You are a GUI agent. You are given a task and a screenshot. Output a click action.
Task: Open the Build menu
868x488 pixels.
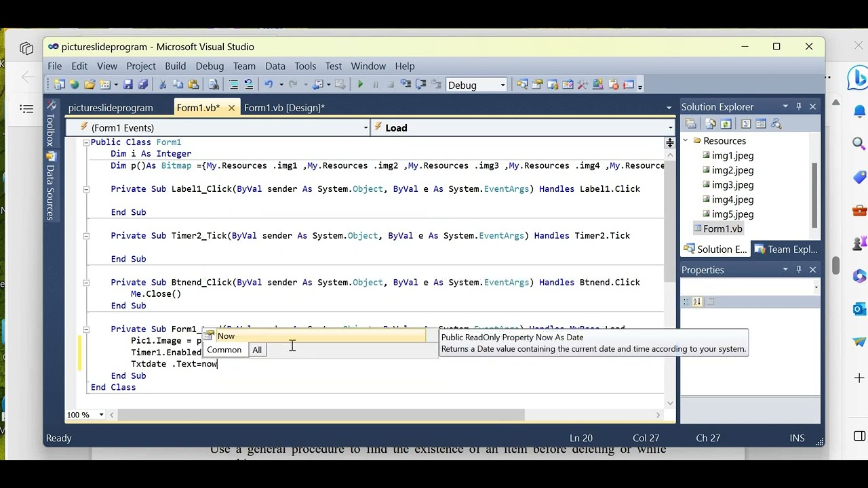click(175, 66)
